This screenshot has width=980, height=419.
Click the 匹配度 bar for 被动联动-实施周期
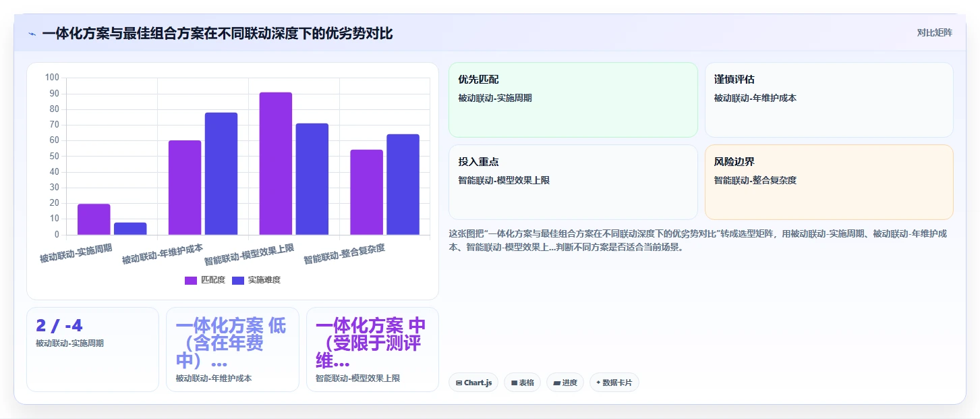coord(94,219)
